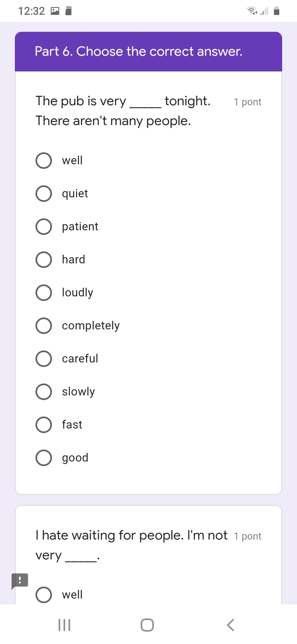Image resolution: width=297 pixels, height=644 pixels.
Task: Choose the 'fast' option
Action: 44,425
